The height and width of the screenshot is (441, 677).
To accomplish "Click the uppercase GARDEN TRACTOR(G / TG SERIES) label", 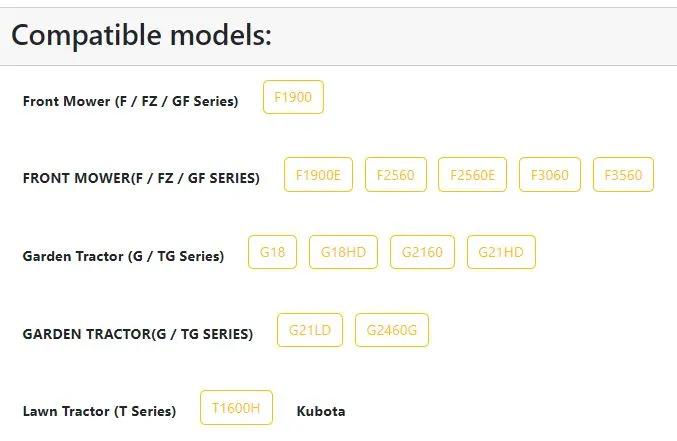I will pyautogui.click(x=138, y=334).
